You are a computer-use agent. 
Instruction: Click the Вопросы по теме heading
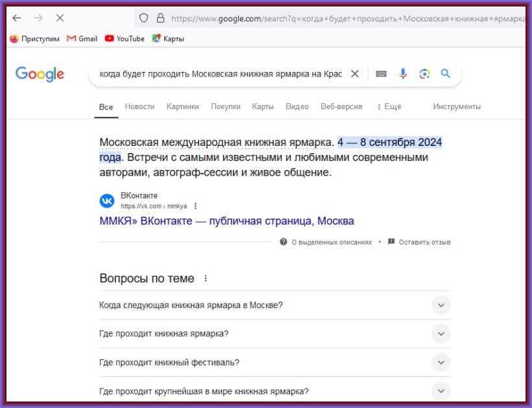click(147, 278)
